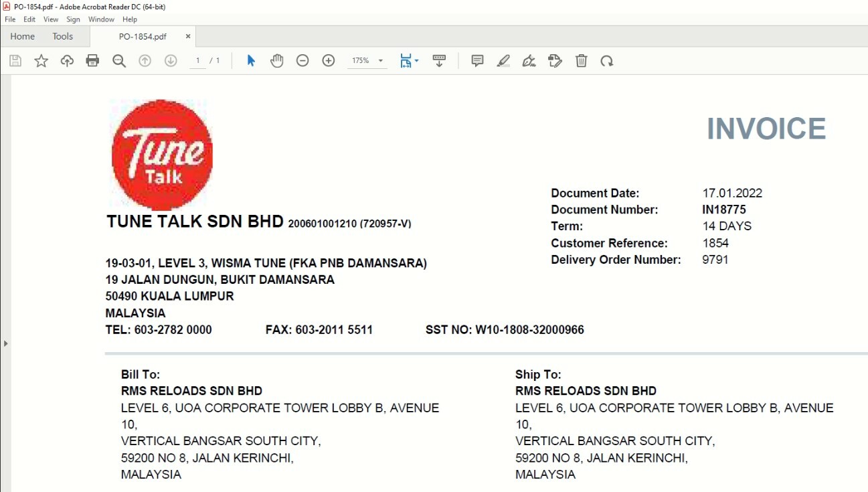
Task: Click FAX: 603-2011 5511 text
Action: coord(319,329)
